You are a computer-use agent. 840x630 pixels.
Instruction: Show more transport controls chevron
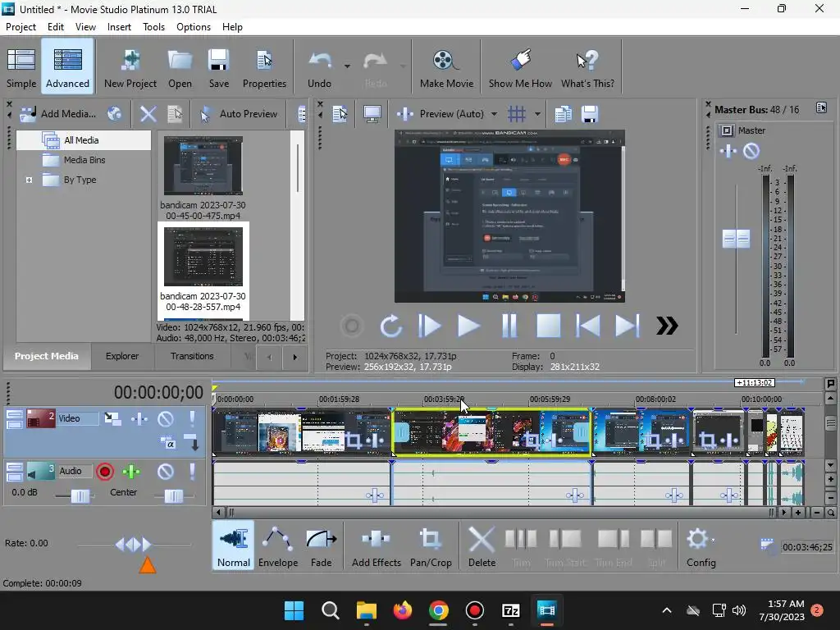pyautogui.click(x=667, y=326)
